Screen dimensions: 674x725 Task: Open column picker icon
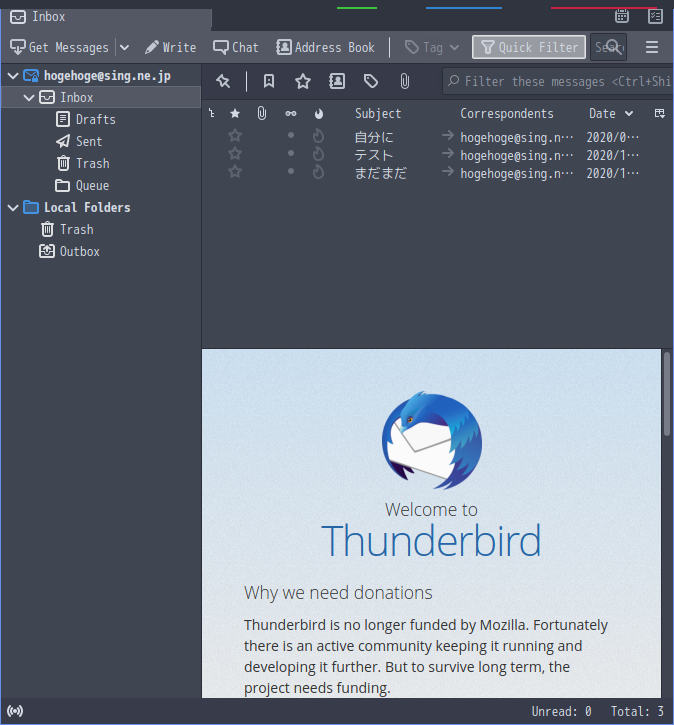[660, 113]
